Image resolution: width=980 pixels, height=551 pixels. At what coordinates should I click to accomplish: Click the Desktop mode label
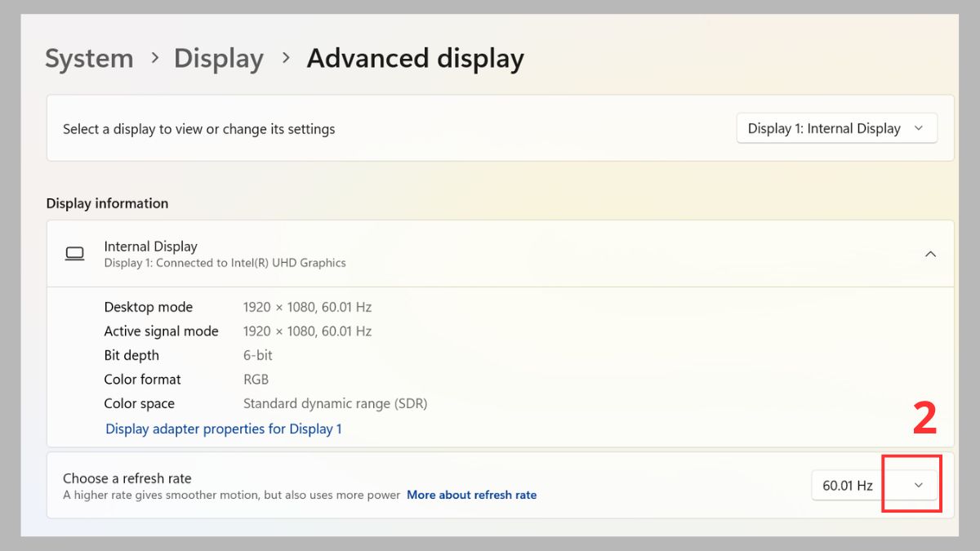coord(148,307)
